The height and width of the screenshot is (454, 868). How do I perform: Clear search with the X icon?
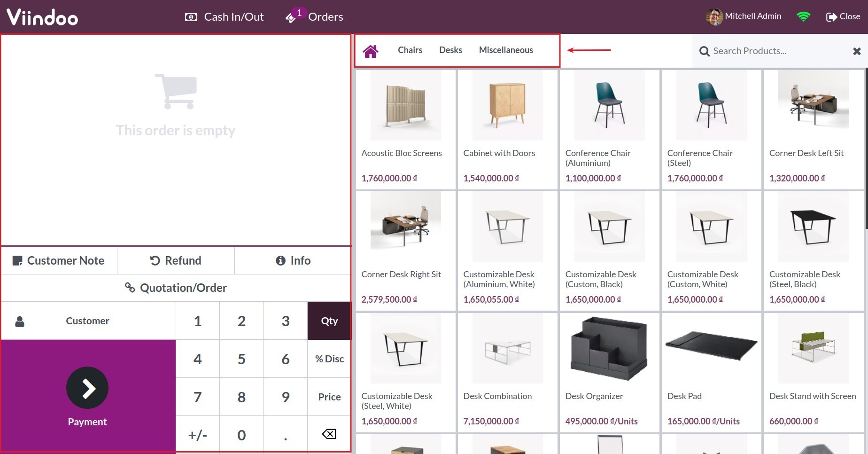(x=857, y=51)
